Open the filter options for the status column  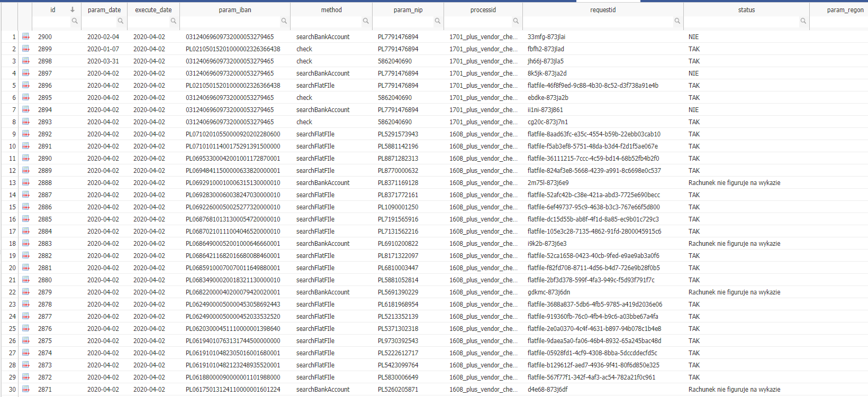803,21
